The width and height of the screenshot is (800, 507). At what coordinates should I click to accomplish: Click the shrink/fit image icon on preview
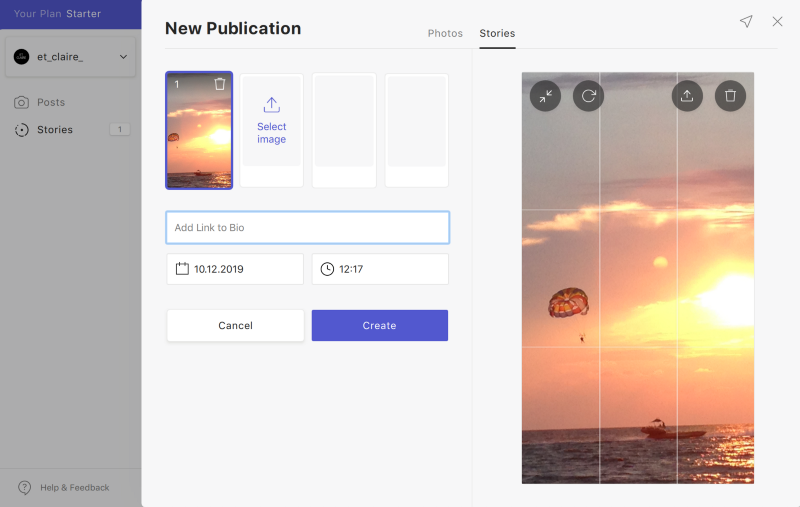(x=545, y=96)
